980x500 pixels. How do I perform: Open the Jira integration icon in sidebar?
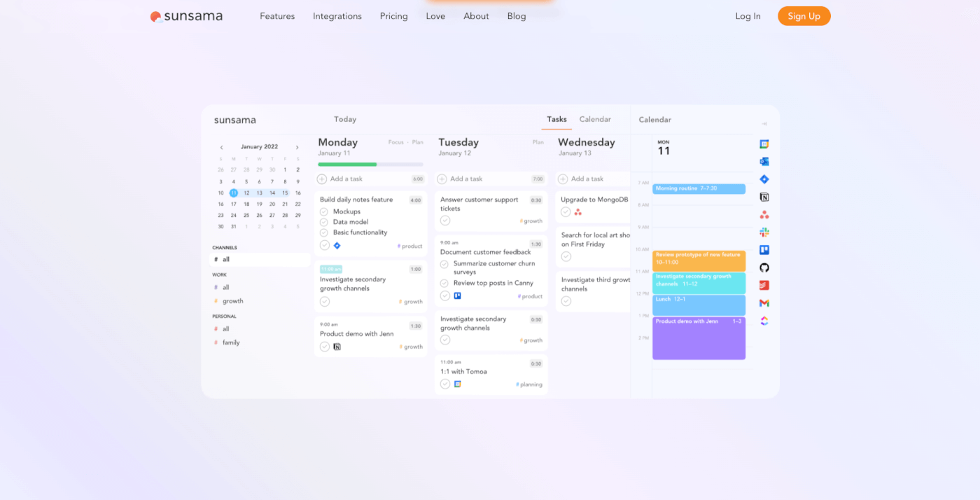(764, 179)
